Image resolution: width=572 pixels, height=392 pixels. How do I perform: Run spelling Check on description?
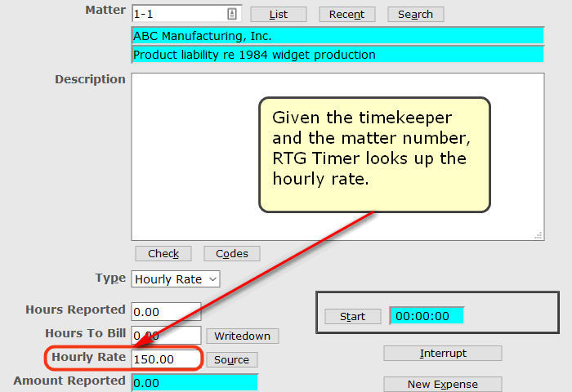[x=163, y=253]
